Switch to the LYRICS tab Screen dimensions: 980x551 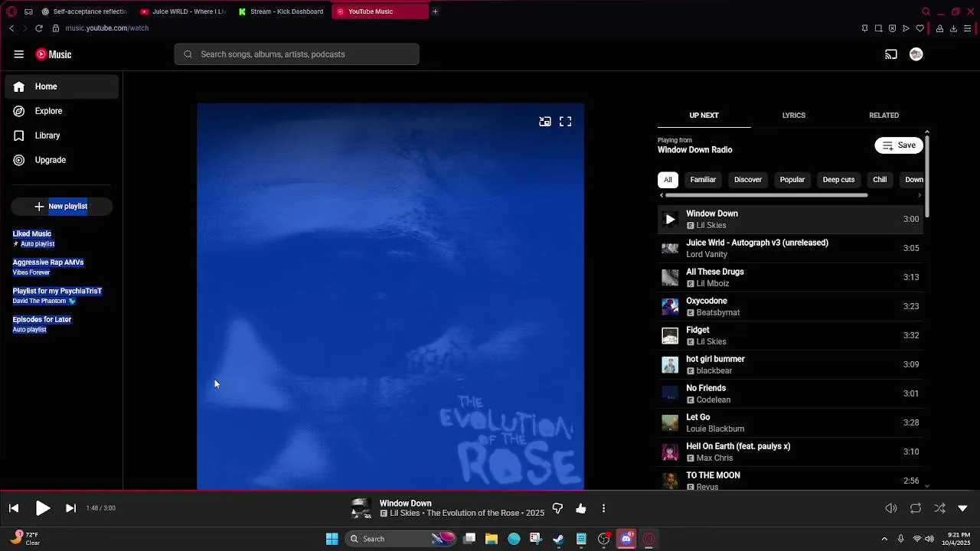[x=794, y=116]
